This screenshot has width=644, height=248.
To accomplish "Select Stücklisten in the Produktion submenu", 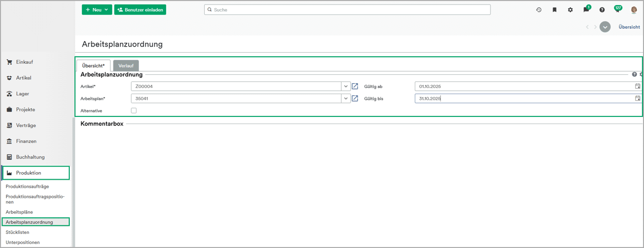I will click(18, 232).
